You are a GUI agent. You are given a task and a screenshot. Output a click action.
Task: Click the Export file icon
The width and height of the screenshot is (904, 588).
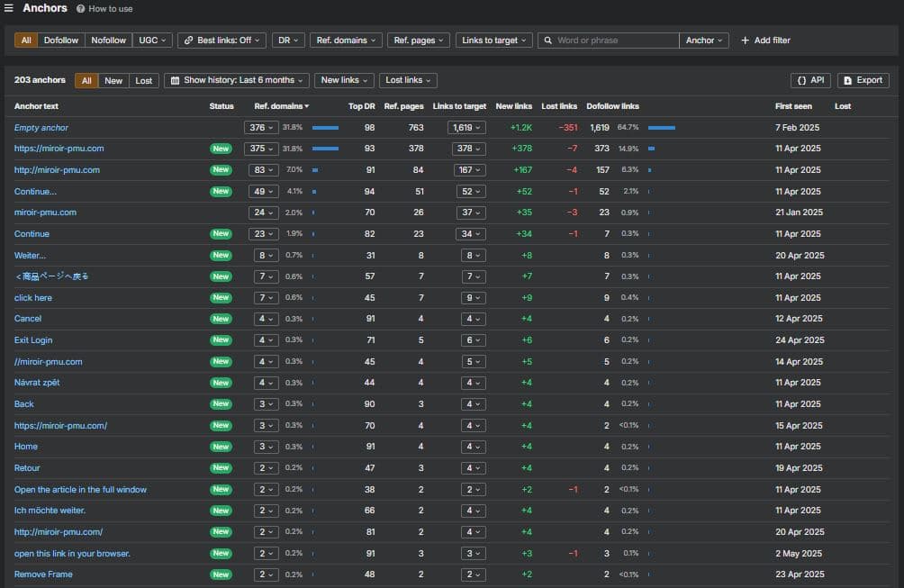point(847,80)
